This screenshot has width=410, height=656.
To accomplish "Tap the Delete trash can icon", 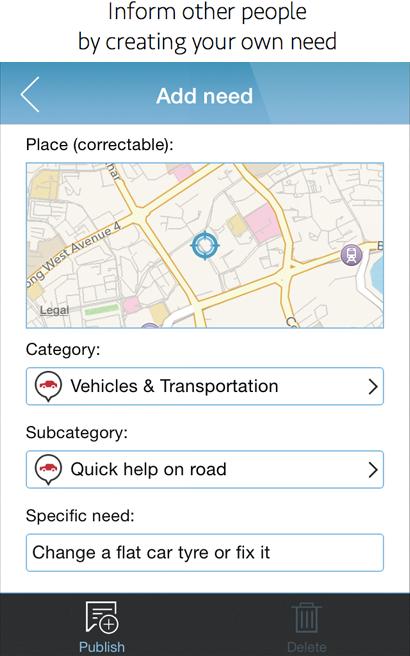I will tap(307, 618).
